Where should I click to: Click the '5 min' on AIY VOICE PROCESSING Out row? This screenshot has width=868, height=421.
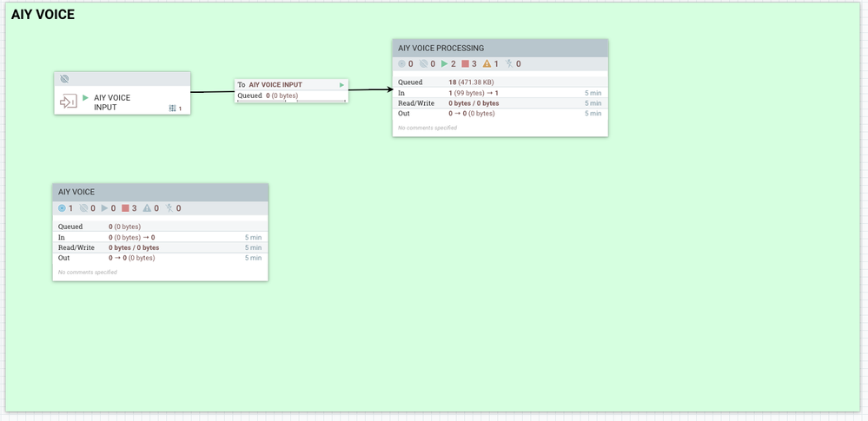tap(593, 114)
